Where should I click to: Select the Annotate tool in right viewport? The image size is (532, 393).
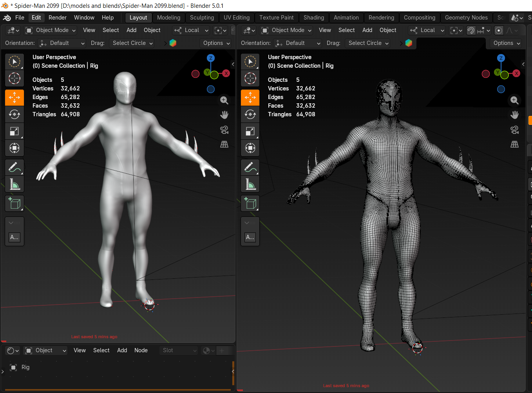[250, 167]
